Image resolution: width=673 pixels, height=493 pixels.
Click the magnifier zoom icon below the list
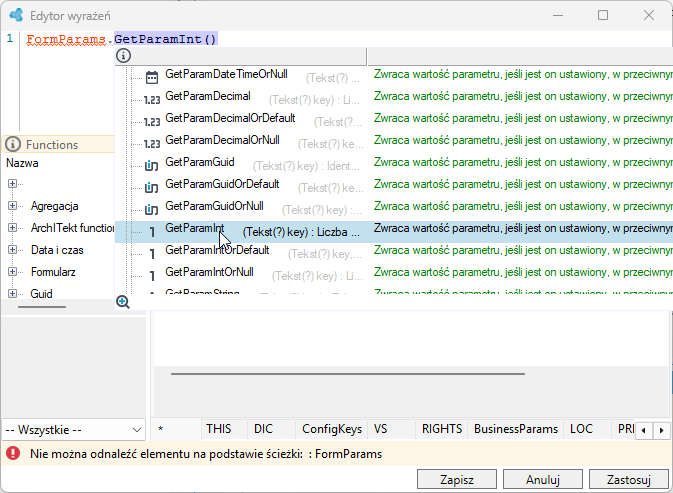point(123,302)
